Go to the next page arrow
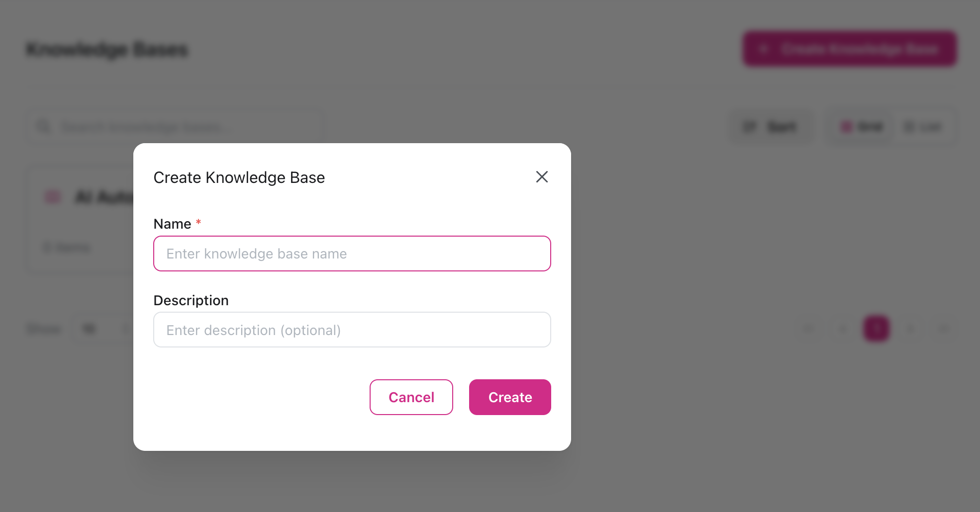 (x=910, y=329)
